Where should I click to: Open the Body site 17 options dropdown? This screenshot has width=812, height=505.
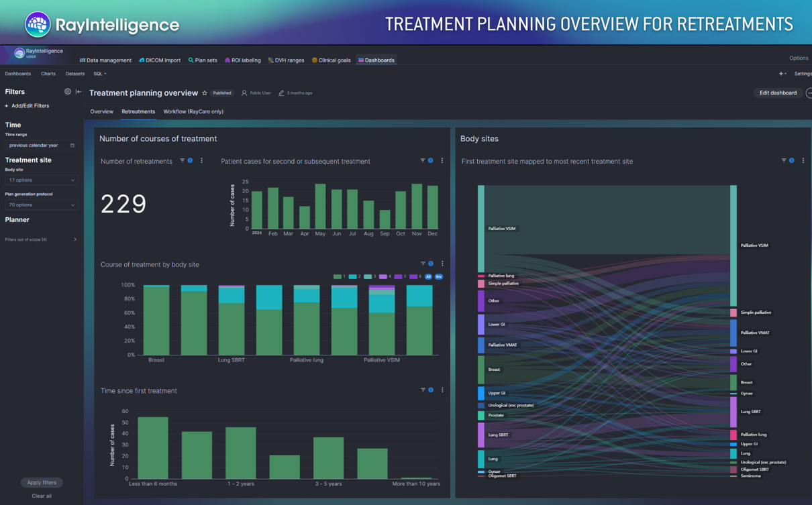pos(41,180)
